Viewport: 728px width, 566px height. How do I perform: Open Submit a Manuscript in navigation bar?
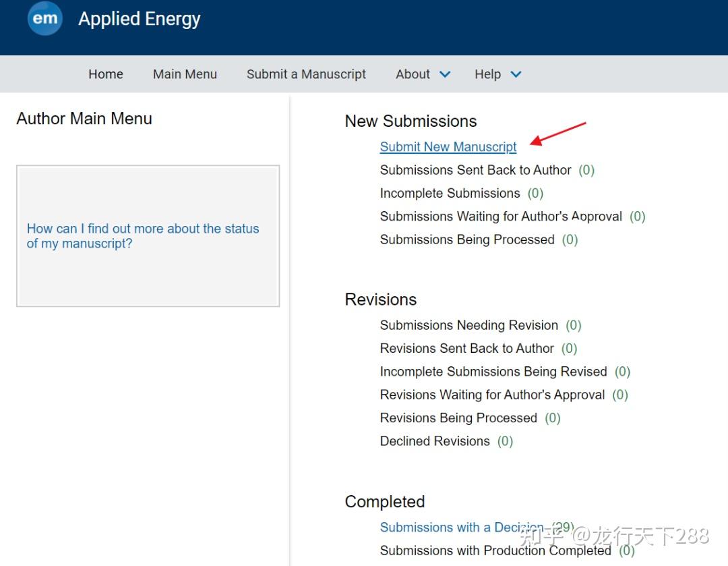click(x=306, y=74)
